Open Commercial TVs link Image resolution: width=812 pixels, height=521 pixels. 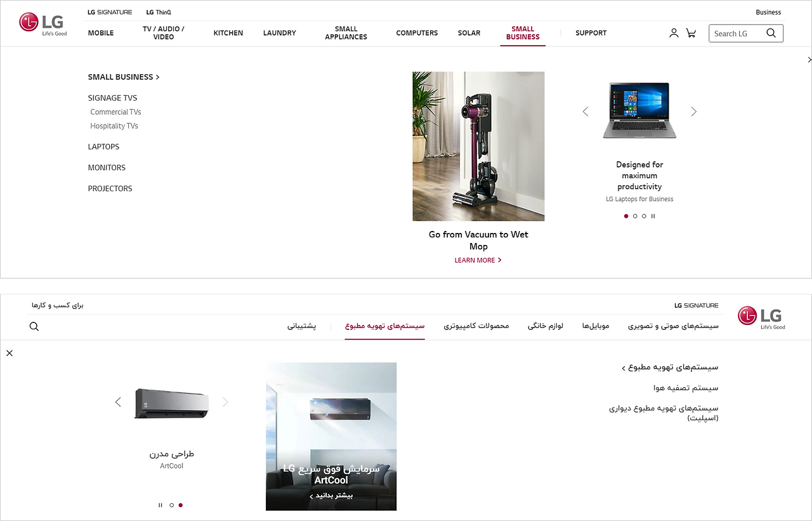click(x=115, y=112)
